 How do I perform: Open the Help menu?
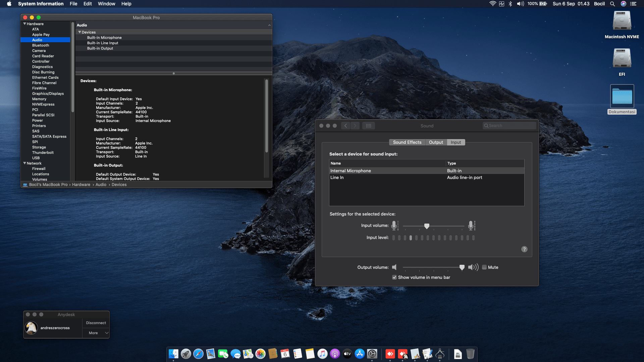(x=126, y=4)
